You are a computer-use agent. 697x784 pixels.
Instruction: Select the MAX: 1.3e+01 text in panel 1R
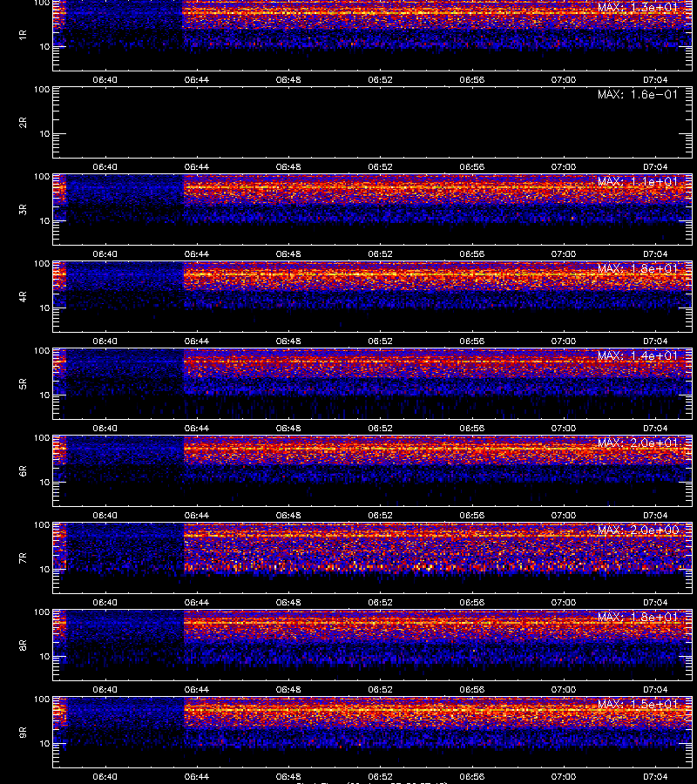[638, 7]
